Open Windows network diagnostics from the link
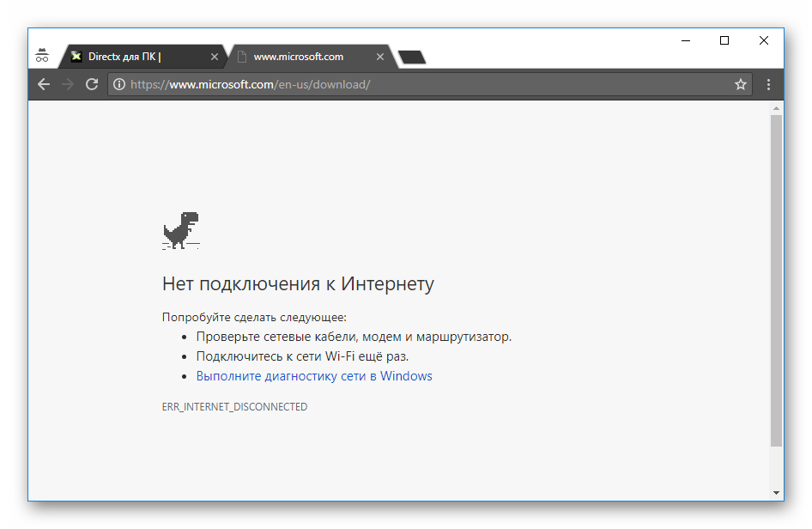The height and width of the screenshot is (529, 812). pos(313,375)
